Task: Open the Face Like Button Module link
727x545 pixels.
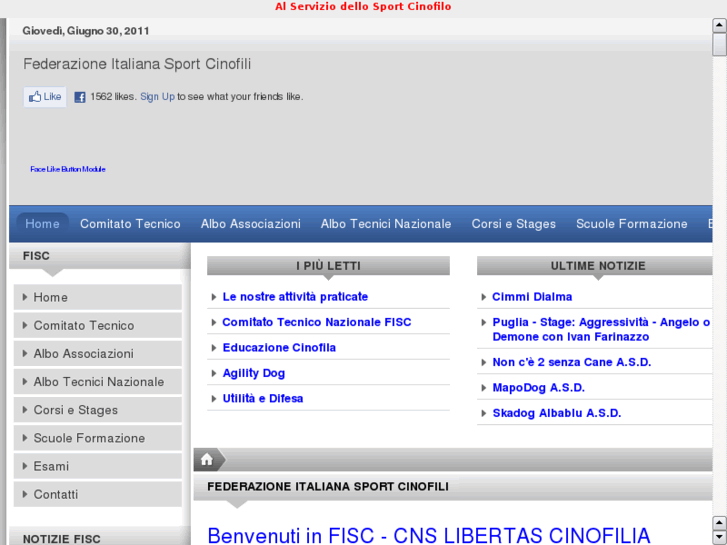Action: [x=68, y=169]
